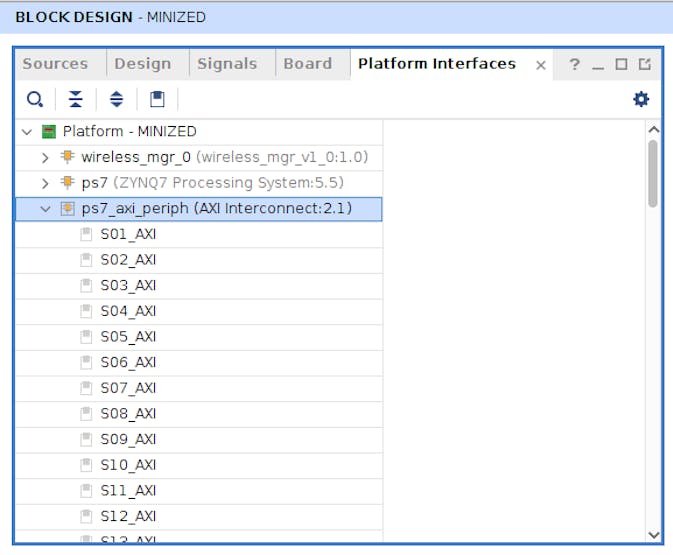The image size is (673, 555).
Task: Float the panel with the pop-out icon
Action: tap(645, 64)
